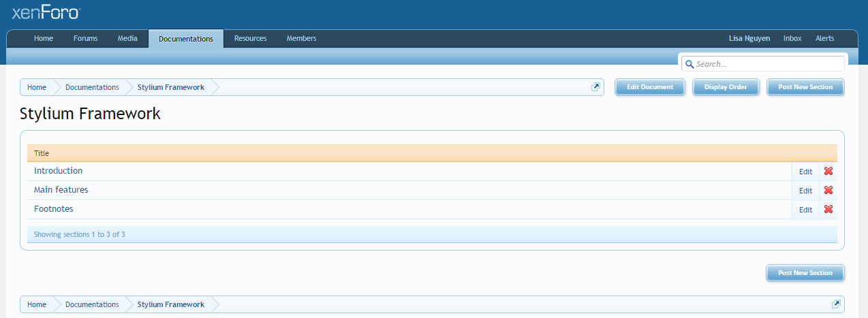Click top Post New Section button
The width and height of the screenshot is (868, 318).
[x=805, y=87]
